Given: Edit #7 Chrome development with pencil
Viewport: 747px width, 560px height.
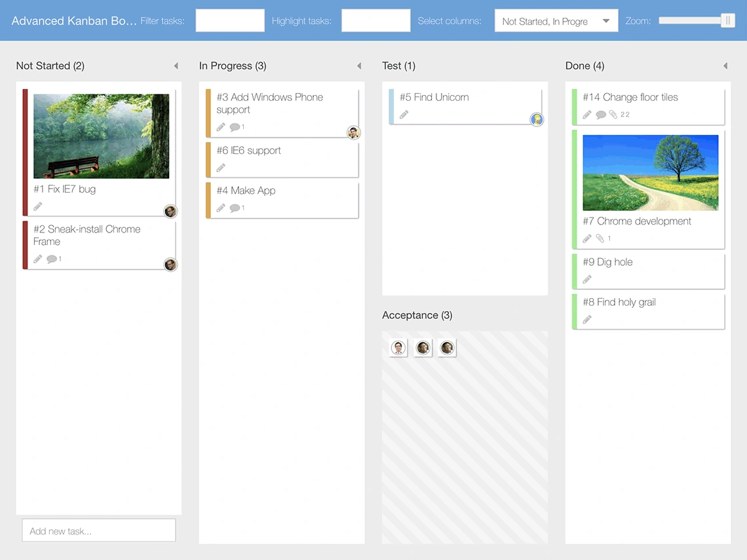Looking at the screenshot, I should click(x=587, y=238).
